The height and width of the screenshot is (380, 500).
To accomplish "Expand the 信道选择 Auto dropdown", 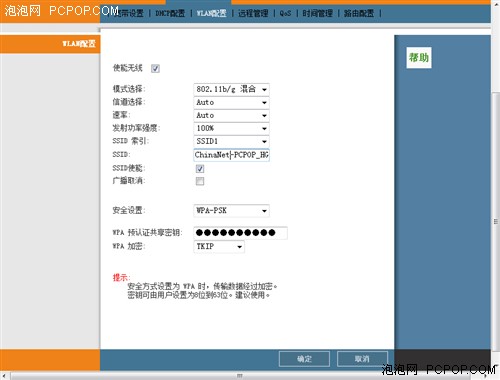I will 231,102.
